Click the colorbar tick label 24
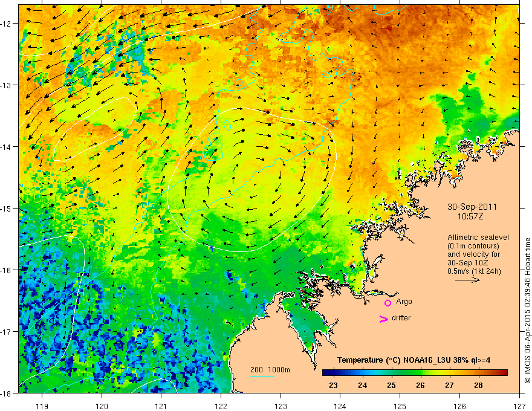 pos(362,386)
